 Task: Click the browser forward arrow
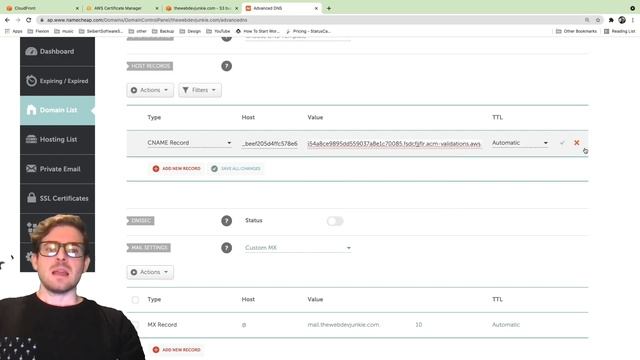[18, 20]
